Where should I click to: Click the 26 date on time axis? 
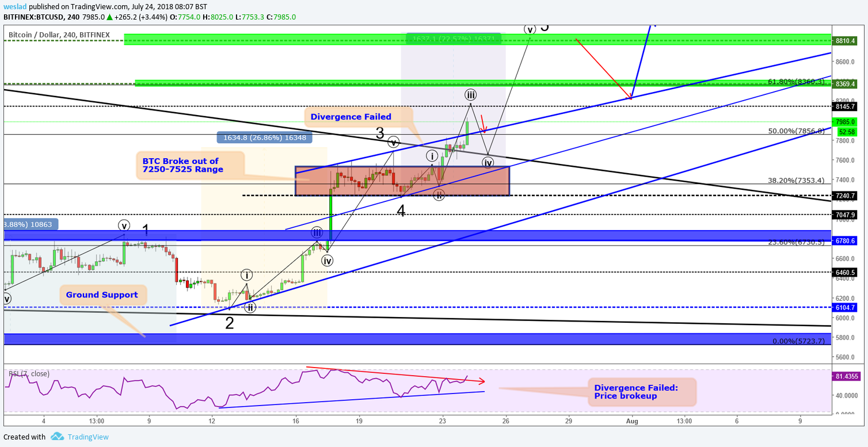[x=506, y=421]
